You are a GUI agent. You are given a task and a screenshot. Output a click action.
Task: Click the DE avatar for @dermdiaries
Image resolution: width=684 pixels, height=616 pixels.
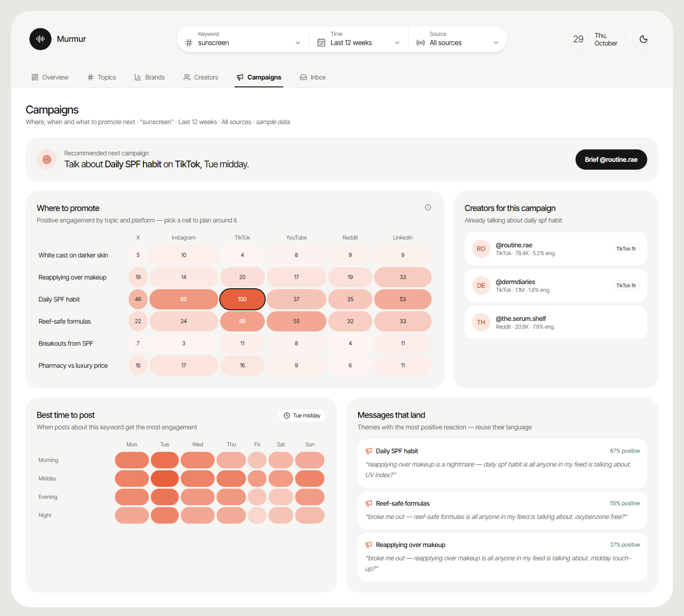tap(481, 285)
